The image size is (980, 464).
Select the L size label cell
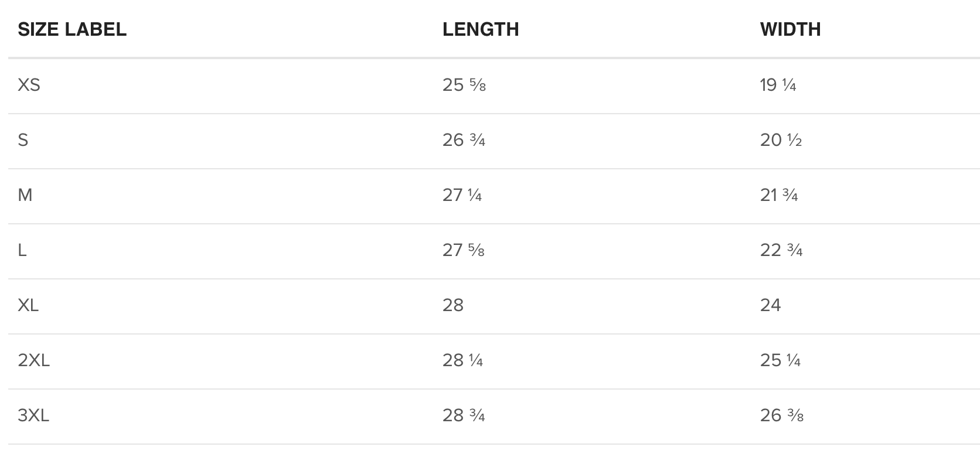pyautogui.click(x=22, y=250)
